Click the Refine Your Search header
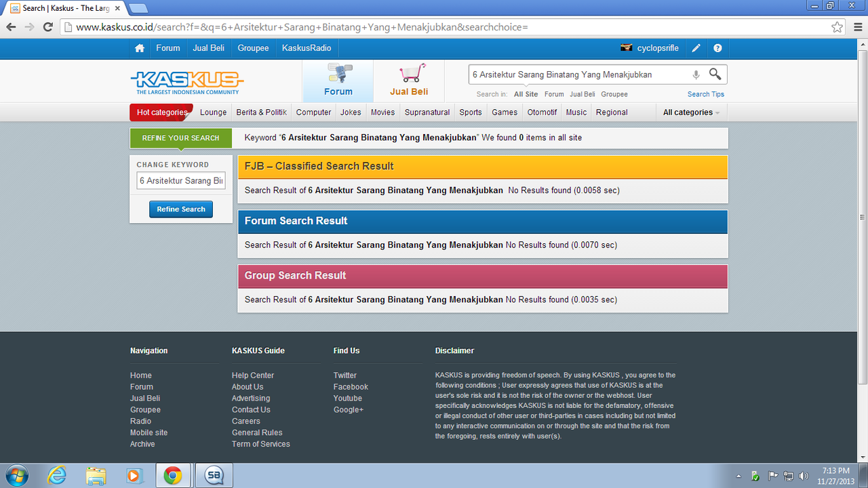Viewport: 868px width, 488px height. click(180, 138)
